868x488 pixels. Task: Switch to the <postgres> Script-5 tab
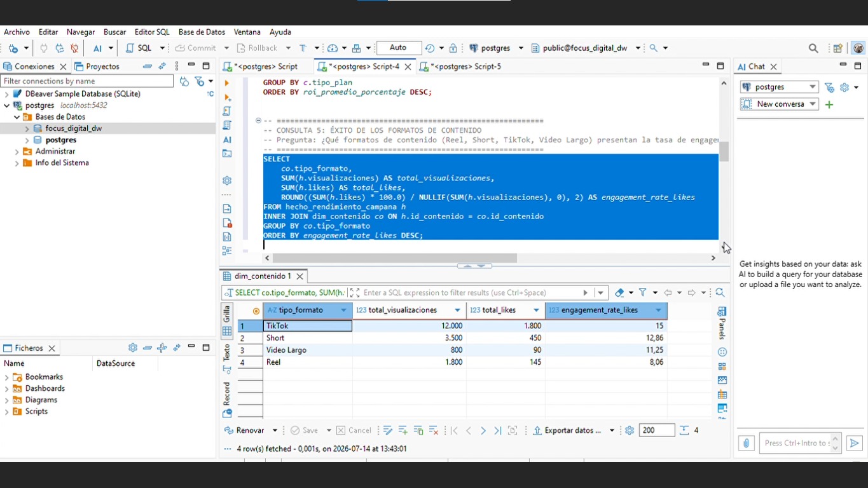coord(465,66)
